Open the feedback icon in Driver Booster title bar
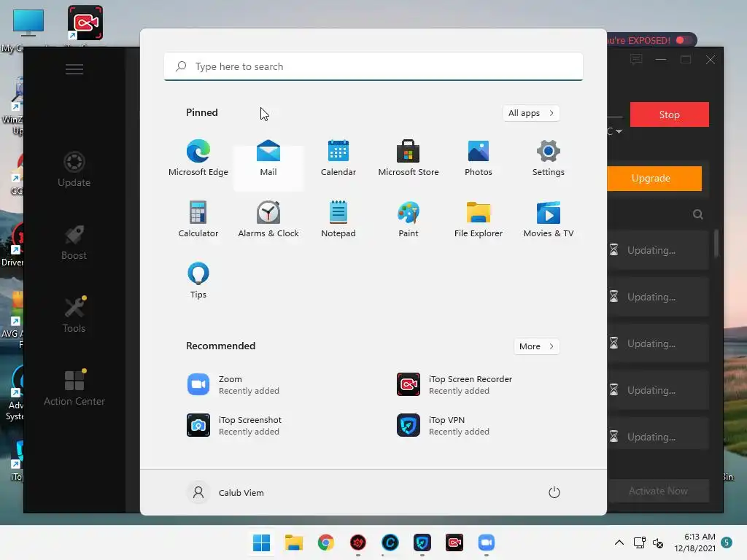 [x=636, y=60]
